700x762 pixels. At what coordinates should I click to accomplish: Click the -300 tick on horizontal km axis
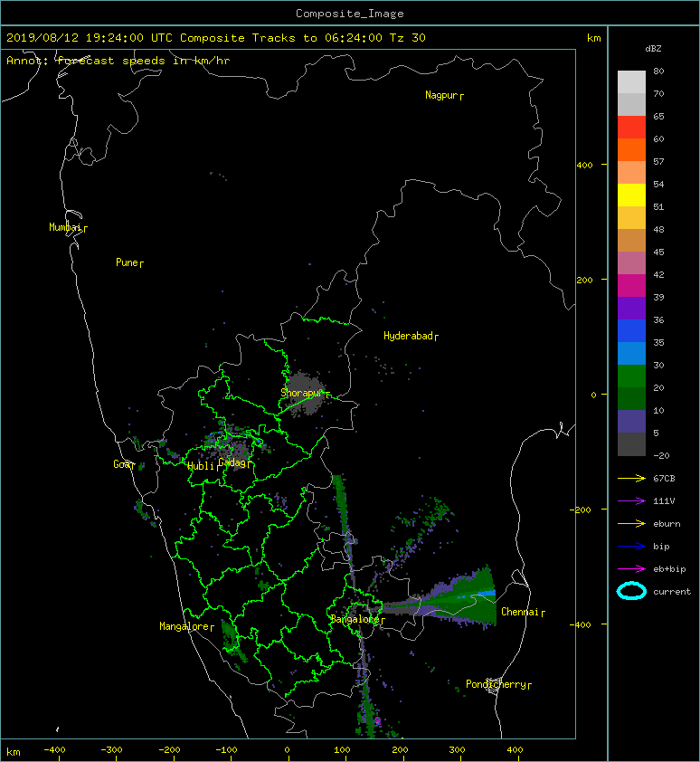[111, 750]
